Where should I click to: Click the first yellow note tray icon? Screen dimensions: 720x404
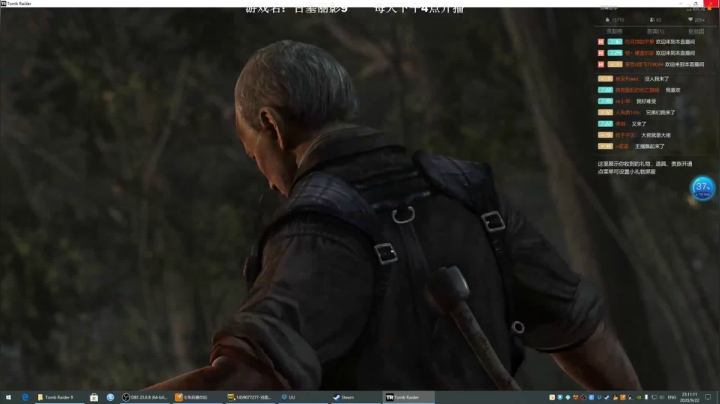coord(552,398)
